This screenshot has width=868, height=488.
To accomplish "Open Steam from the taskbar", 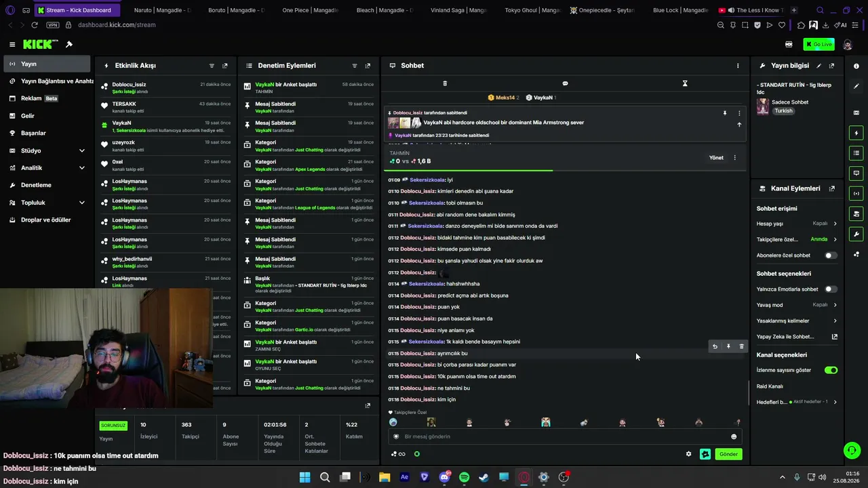I will pos(484,477).
